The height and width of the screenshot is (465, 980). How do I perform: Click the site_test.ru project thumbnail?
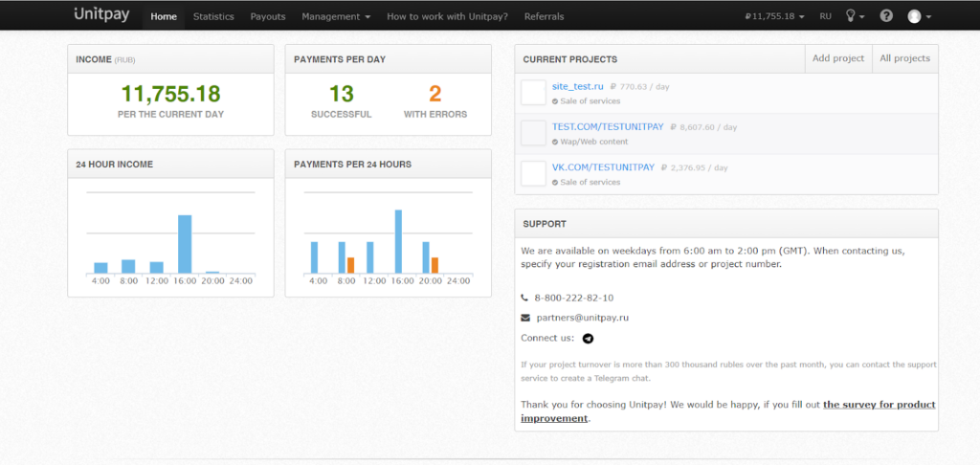pyautogui.click(x=534, y=93)
